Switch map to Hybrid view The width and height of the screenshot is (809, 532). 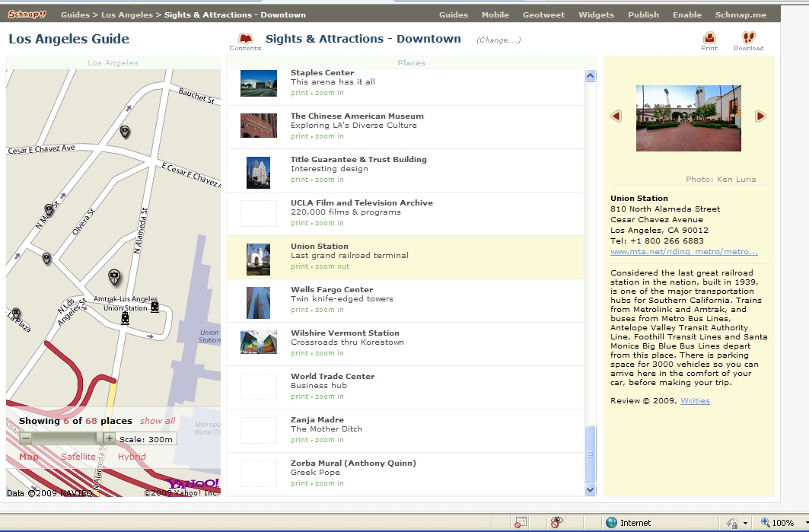click(x=132, y=456)
